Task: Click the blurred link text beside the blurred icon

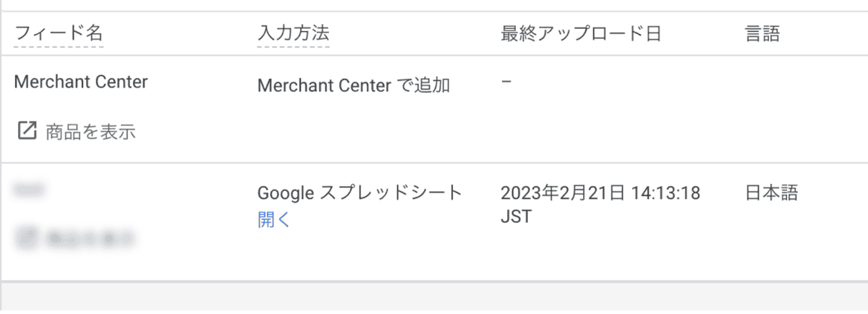Action: tap(90, 237)
